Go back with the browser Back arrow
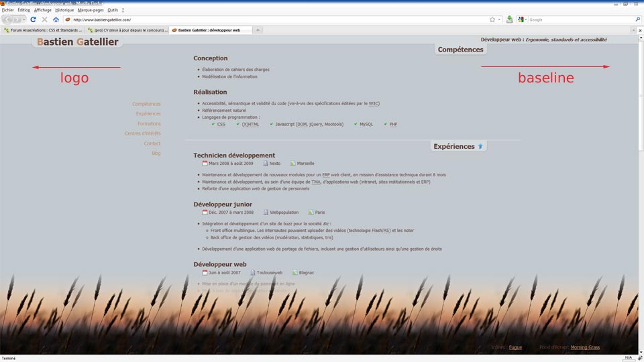This screenshot has height=362, width=644. pos(7,19)
